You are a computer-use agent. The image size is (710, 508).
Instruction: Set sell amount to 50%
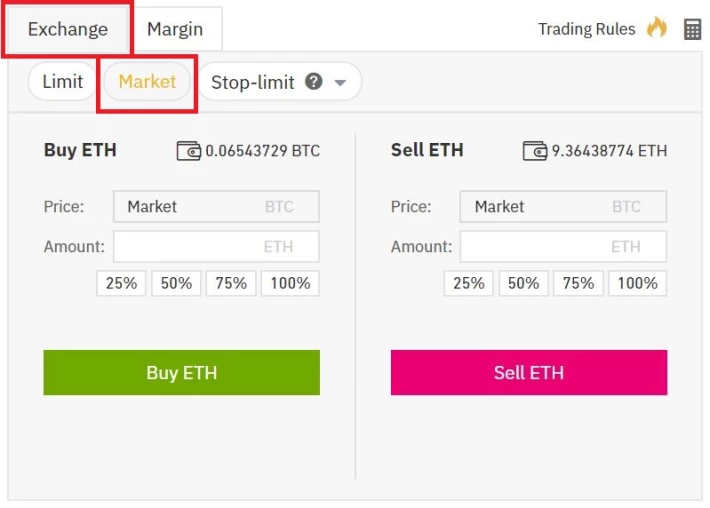tap(523, 283)
